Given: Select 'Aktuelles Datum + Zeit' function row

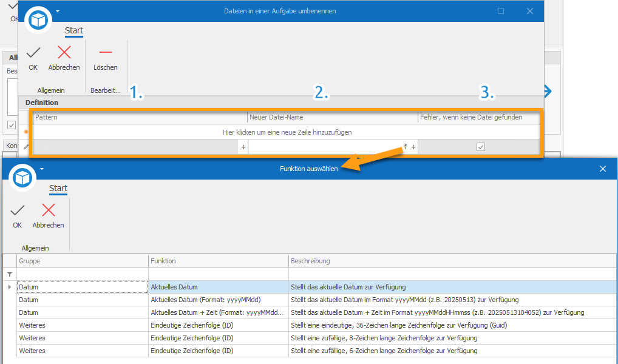Looking at the screenshot, I should pyautogui.click(x=219, y=312).
